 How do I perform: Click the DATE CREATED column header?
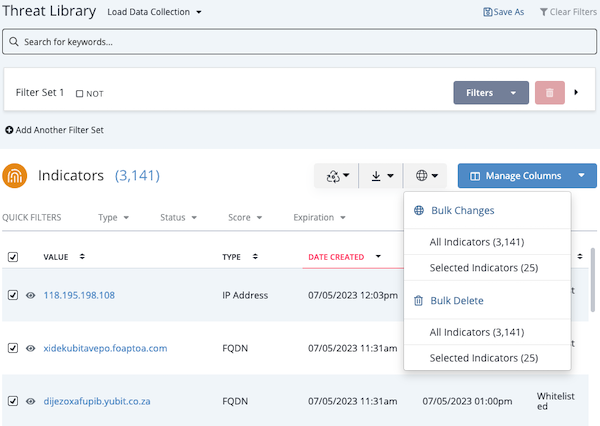[336, 257]
